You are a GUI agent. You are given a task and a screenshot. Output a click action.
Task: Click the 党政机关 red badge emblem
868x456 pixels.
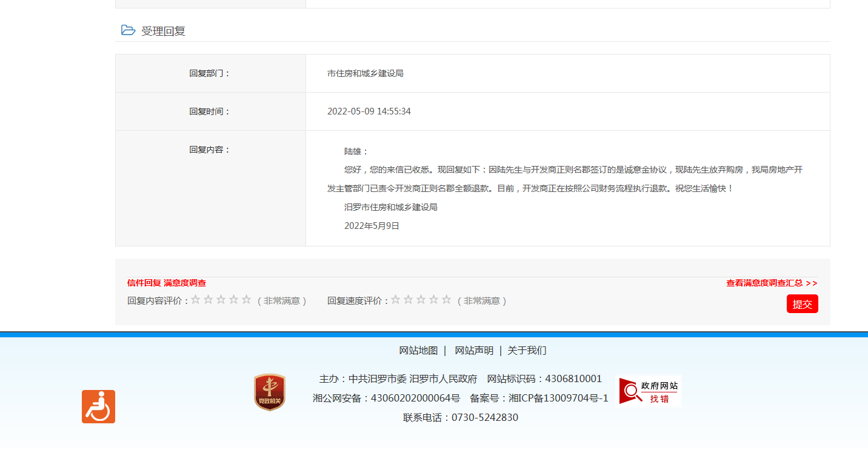click(x=269, y=392)
